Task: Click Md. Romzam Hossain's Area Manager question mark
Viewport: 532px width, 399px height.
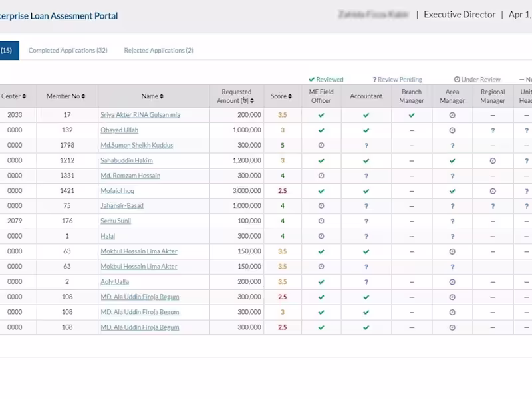Action: point(452,176)
